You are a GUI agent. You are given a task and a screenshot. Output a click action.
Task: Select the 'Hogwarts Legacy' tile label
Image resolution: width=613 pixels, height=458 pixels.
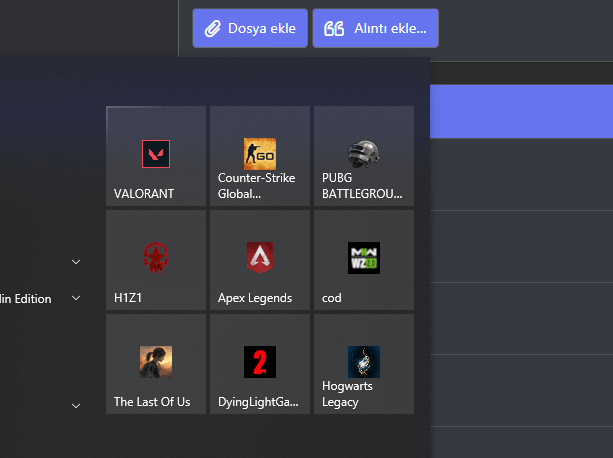[347, 394]
